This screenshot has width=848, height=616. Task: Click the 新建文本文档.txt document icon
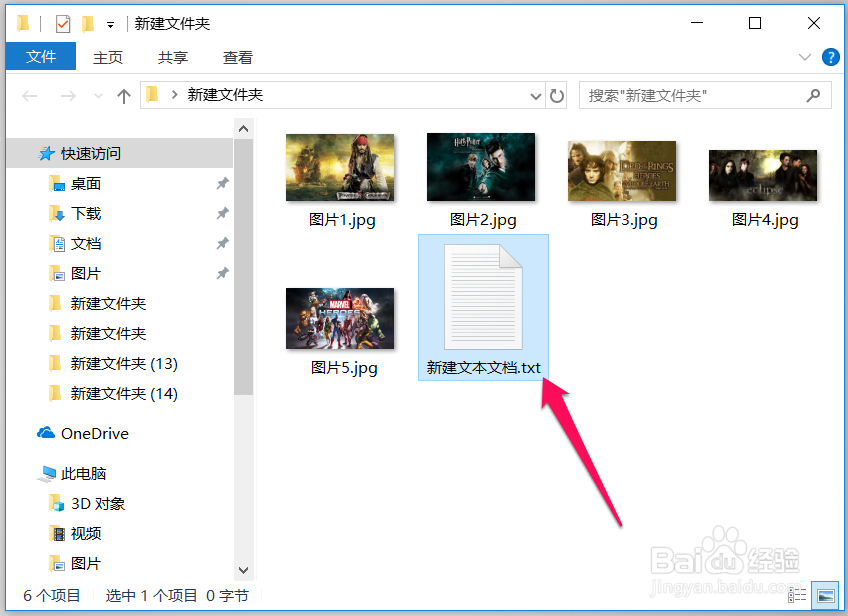[483, 297]
